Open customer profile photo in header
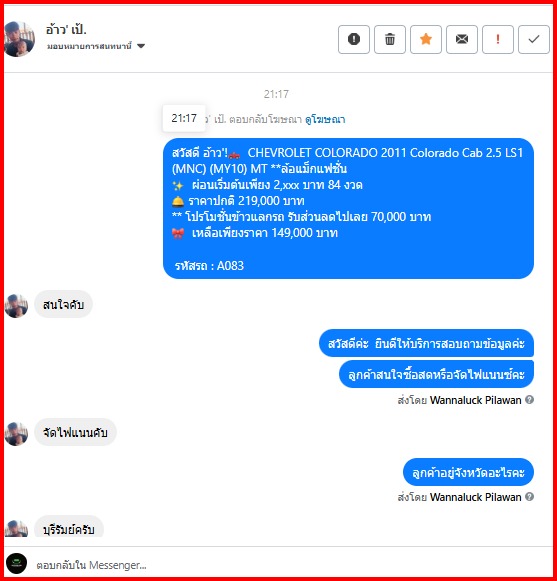This screenshot has width=557, height=581. click(19, 39)
